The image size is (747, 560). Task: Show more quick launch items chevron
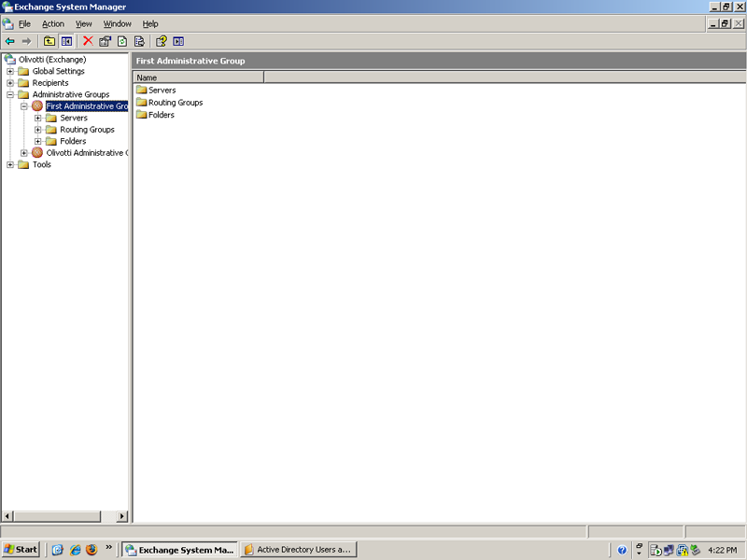pos(108,547)
